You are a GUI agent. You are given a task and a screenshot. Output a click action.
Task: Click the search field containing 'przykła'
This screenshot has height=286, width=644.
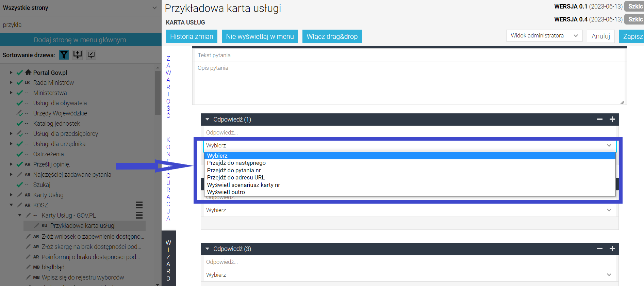tap(81, 25)
